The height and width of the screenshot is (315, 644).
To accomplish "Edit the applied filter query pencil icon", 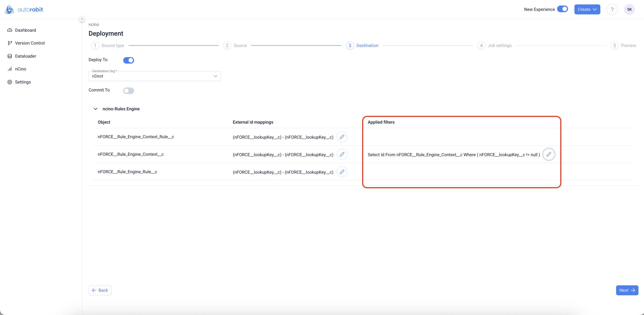I will point(548,154).
